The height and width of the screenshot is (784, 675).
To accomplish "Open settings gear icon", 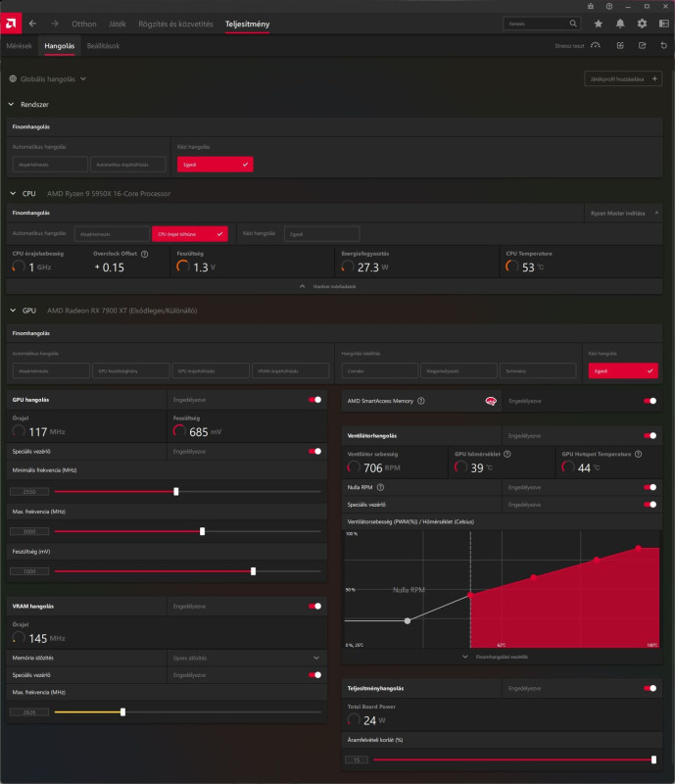I will click(x=642, y=24).
